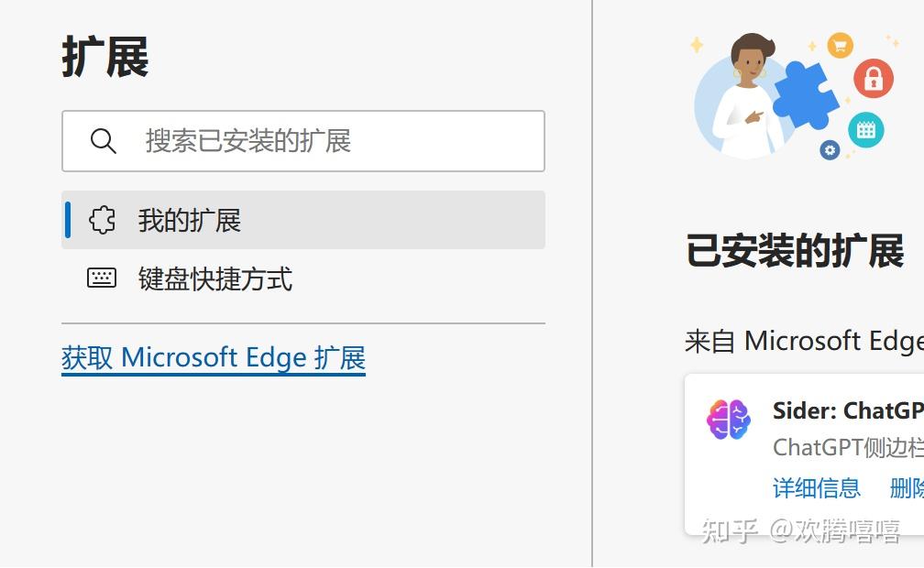Click the keyboard icon beside 键盘快捷方式
The height and width of the screenshot is (568, 924).
(102, 279)
